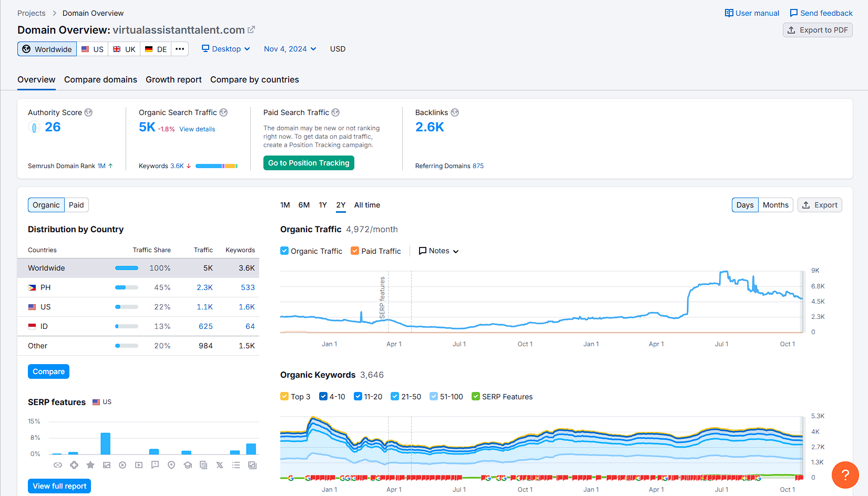Switch to Compare by countries tab
Screen dimensions: 868x496
click(x=254, y=80)
